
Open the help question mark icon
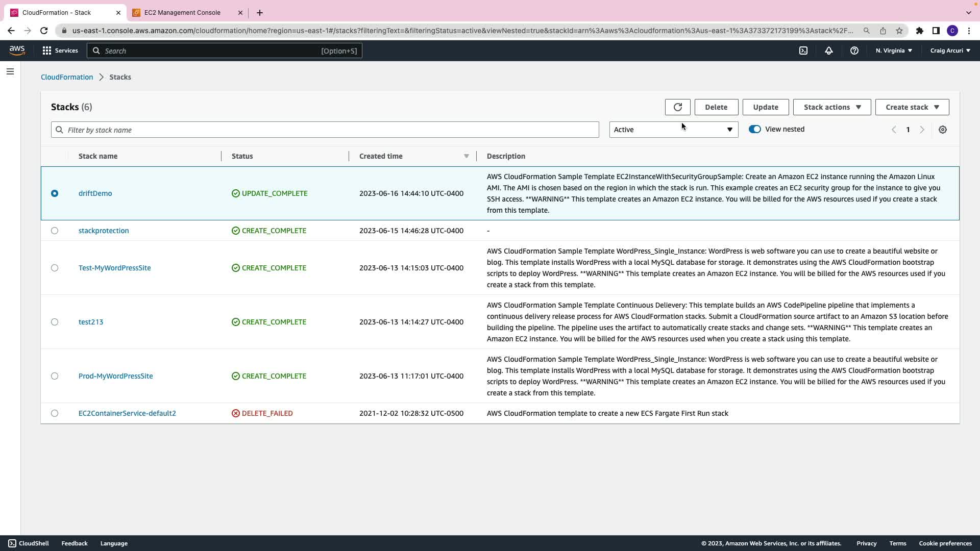854,51
